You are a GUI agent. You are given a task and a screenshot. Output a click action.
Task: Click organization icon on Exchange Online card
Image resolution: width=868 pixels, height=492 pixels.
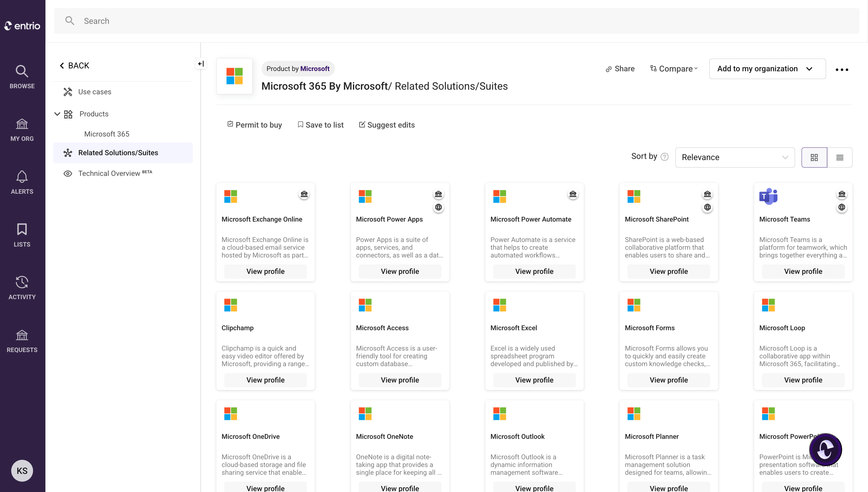pos(304,194)
